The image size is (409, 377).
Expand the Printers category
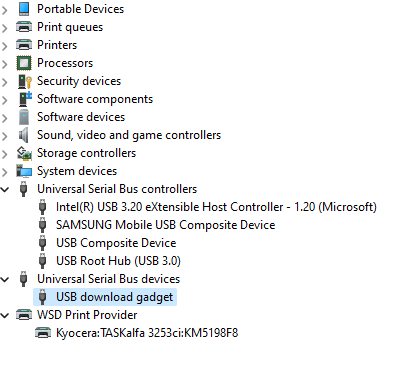[5, 46]
